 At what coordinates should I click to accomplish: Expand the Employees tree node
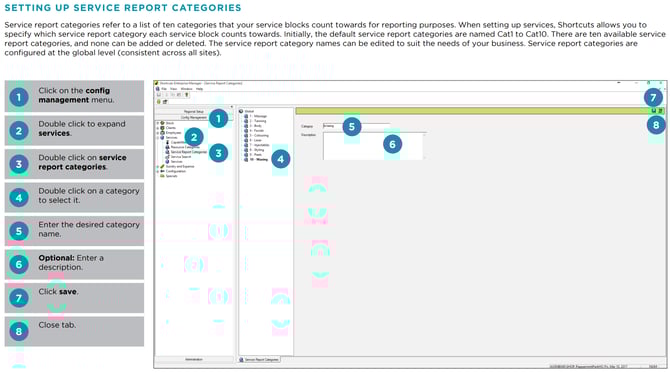(x=158, y=133)
